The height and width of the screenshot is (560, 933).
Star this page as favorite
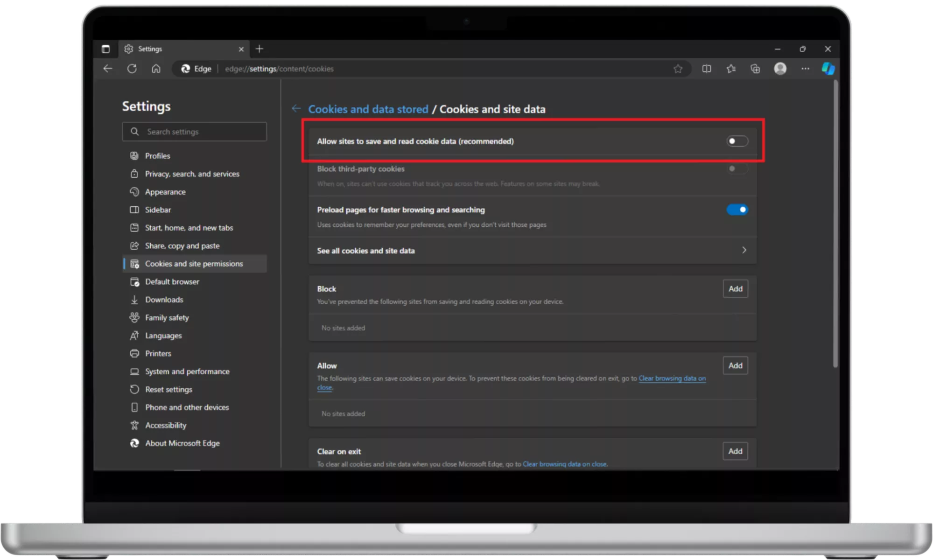coord(678,69)
